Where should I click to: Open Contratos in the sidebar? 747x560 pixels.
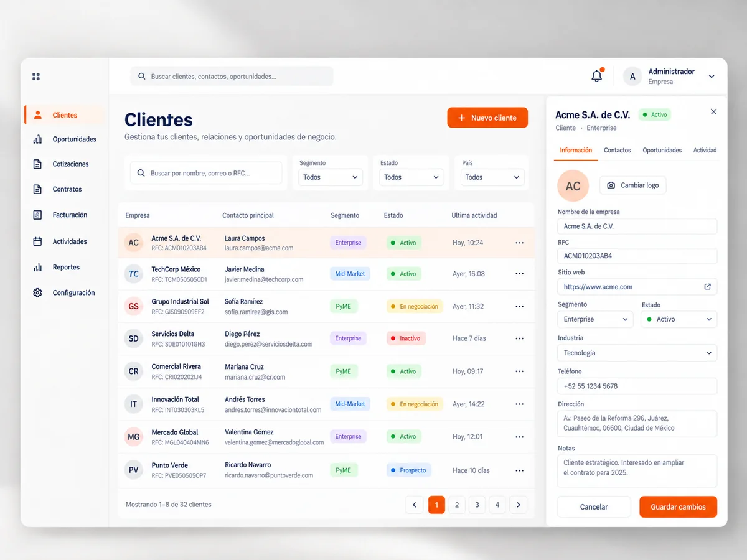point(65,189)
